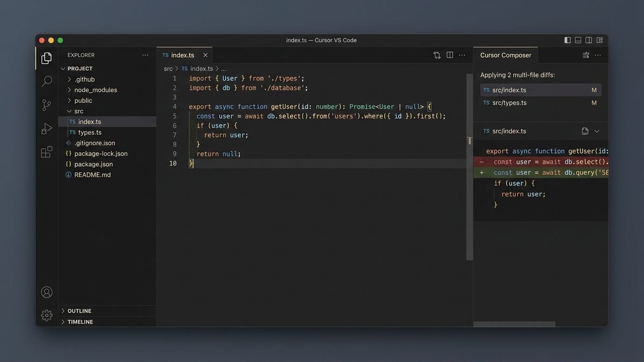644x362 pixels.
Task: Open .gitignore.json in the file tree
Action: point(107,143)
